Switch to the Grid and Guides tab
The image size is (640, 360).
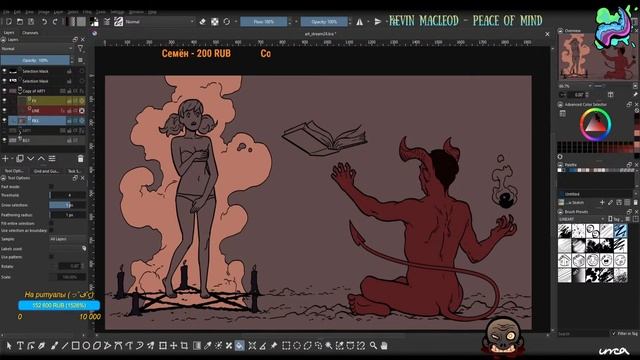pos(47,171)
